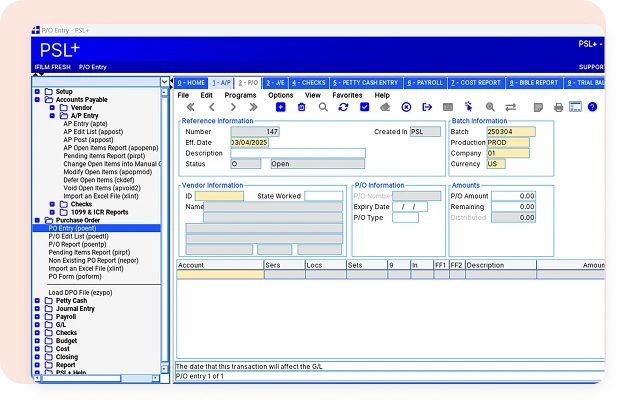Click the Description field in Reference Information

298,153
